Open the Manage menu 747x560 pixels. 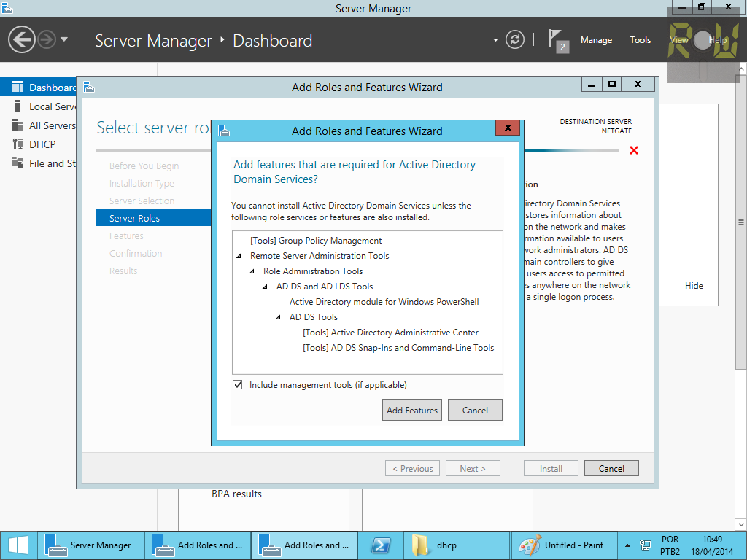(596, 39)
